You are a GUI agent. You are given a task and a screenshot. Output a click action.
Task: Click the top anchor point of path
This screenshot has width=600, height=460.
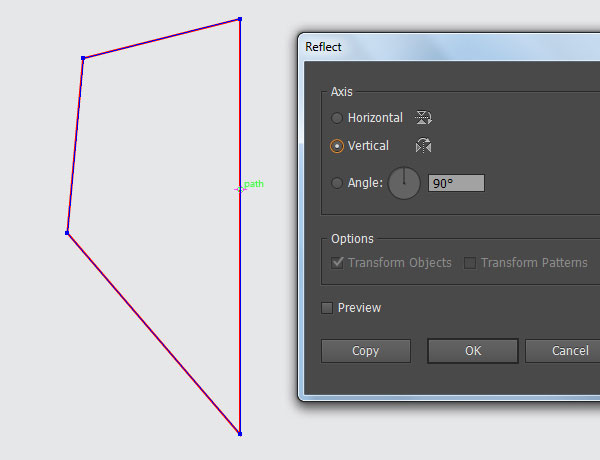click(240, 19)
